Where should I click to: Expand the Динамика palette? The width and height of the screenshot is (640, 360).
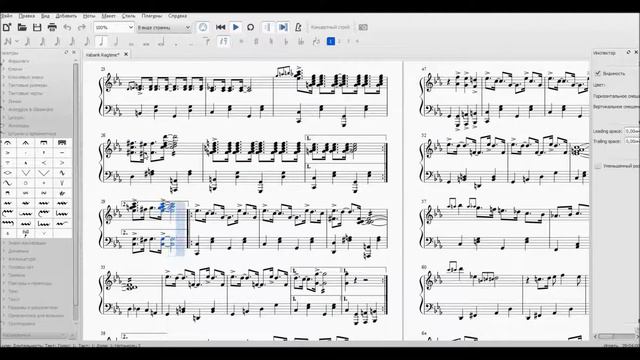tap(18, 251)
